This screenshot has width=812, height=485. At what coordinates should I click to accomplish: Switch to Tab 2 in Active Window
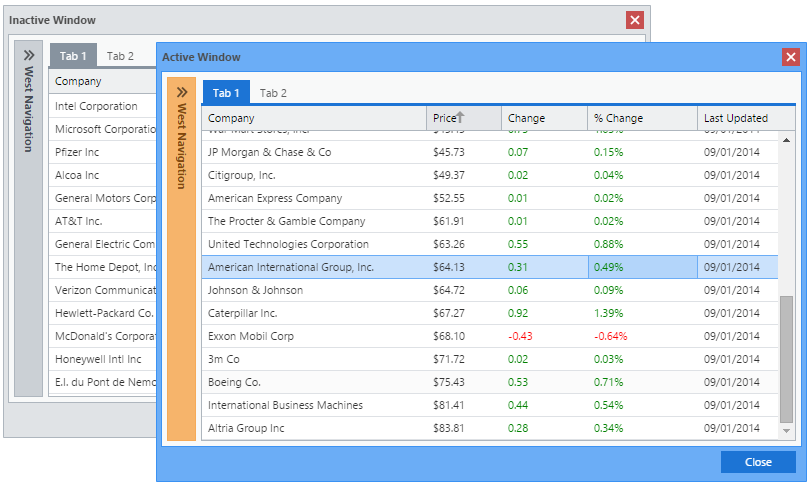pyautogui.click(x=273, y=93)
